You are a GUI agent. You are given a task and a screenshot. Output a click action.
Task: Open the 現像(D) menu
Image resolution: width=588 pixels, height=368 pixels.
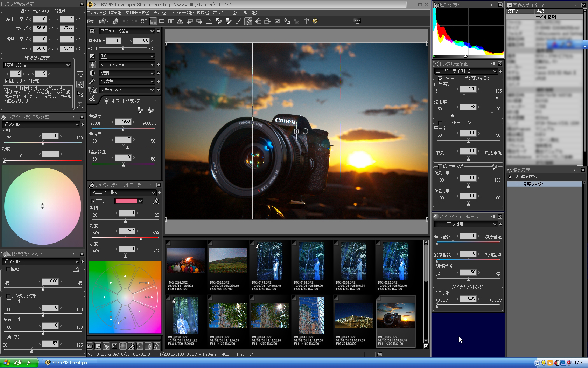coord(203,13)
